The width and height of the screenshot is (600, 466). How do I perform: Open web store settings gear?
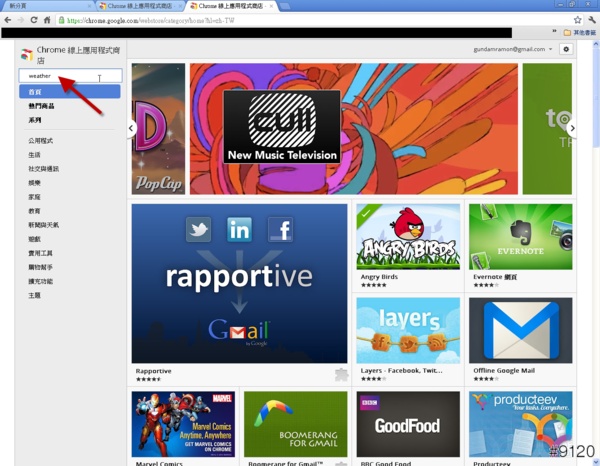click(x=566, y=49)
